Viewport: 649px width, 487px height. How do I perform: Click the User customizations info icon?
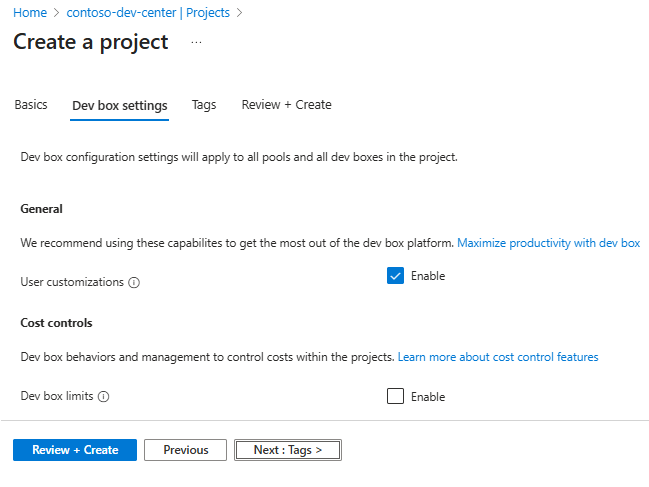click(x=134, y=283)
